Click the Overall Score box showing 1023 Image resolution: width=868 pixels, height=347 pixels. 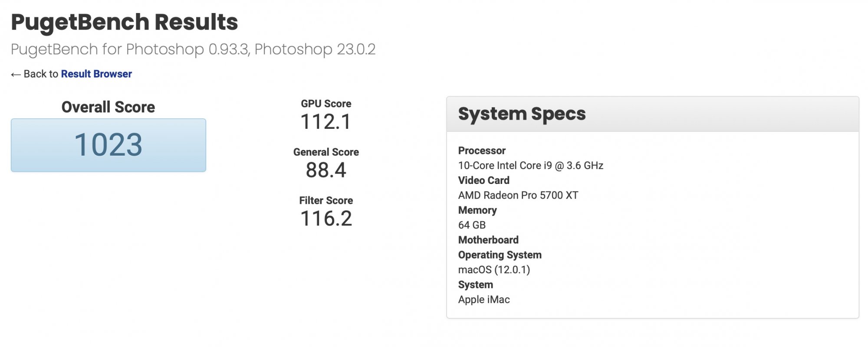click(108, 145)
